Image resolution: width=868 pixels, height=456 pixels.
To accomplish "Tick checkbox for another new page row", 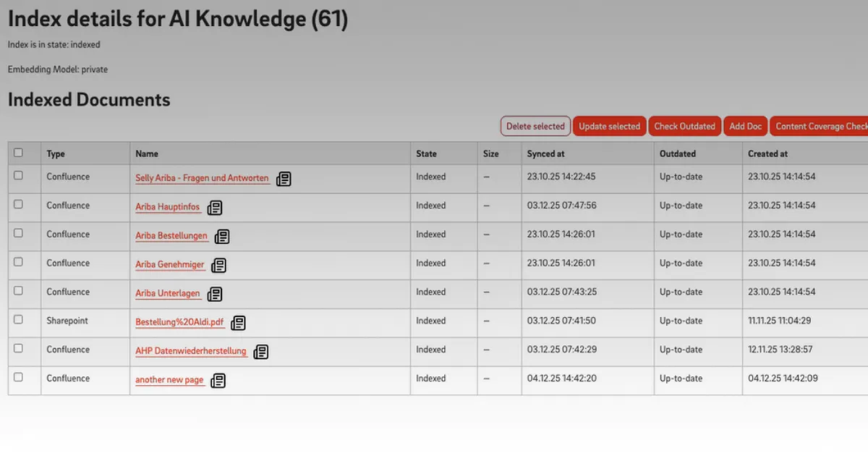I will pyautogui.click(x=19, y=377).
